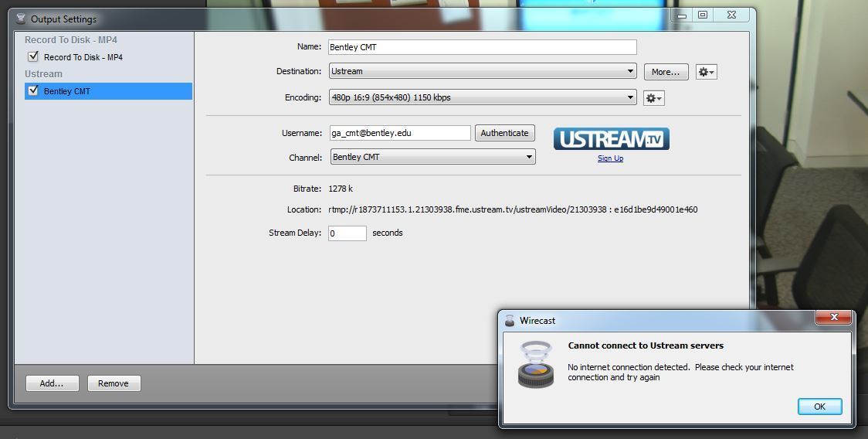Image resolution: width=868 pixels, height=439 pixels.
Task: Close the Output Settings window
Action: 732,15
